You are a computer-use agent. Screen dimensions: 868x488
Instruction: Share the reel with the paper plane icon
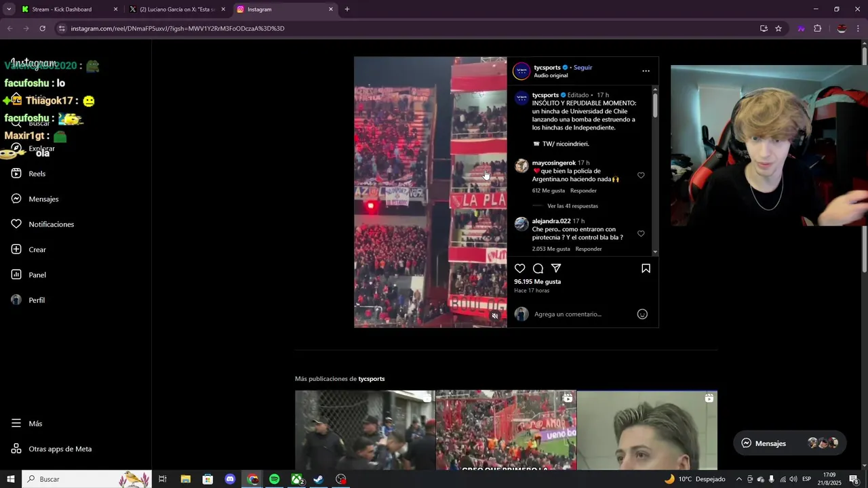tap(556, 268)
